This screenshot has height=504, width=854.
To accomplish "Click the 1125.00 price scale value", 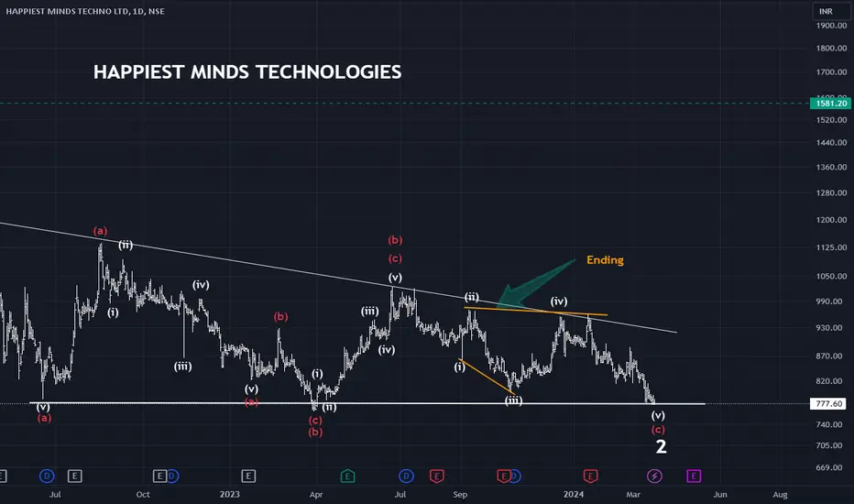I will coord(832,247).
